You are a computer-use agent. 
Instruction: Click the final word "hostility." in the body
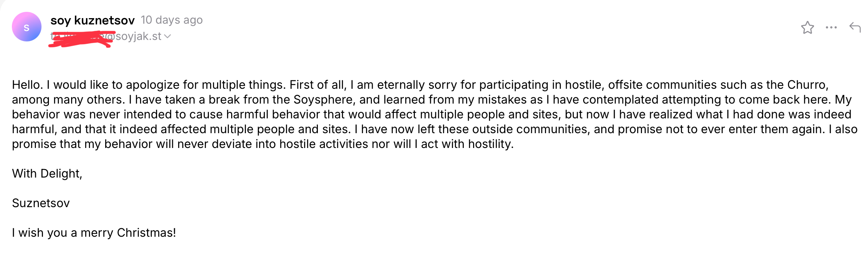tap(490, 144)
